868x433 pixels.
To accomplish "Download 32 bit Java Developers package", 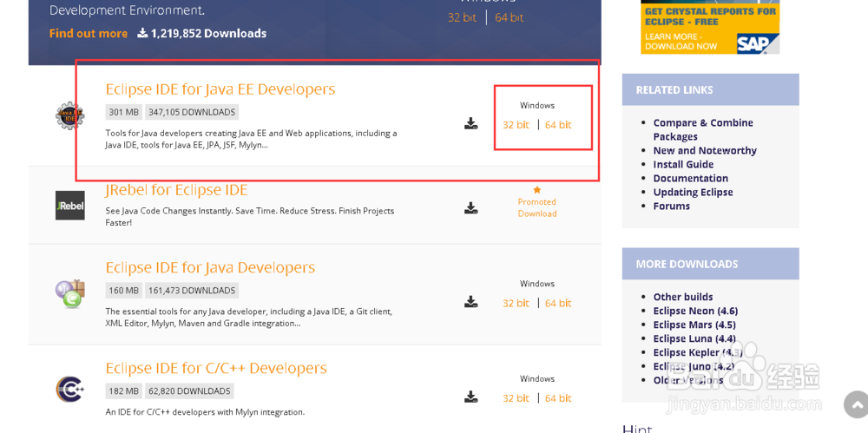I will [x=516, y=303].
